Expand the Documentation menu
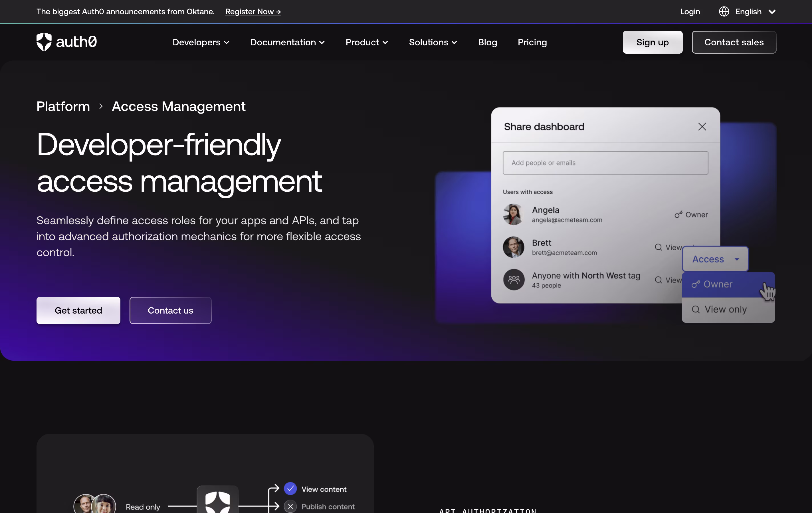Viewport: 812px width, 513px height. click(x=287, y=42)
